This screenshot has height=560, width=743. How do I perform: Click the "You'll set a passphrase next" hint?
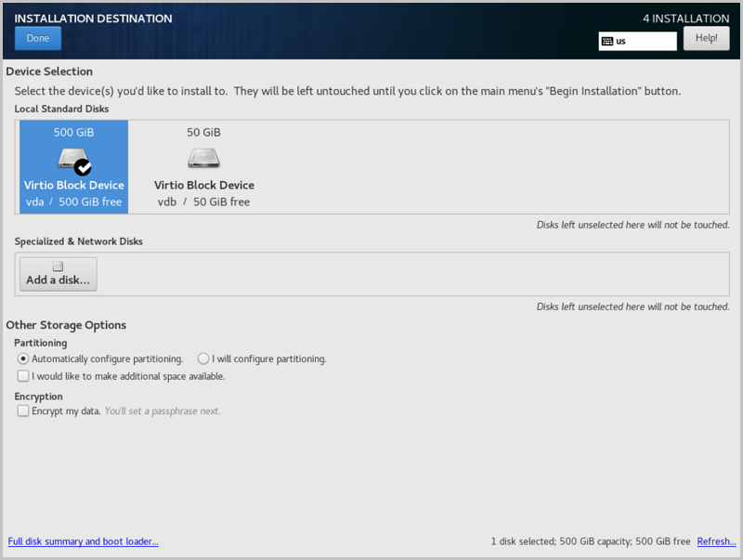[x=163, y=410]
